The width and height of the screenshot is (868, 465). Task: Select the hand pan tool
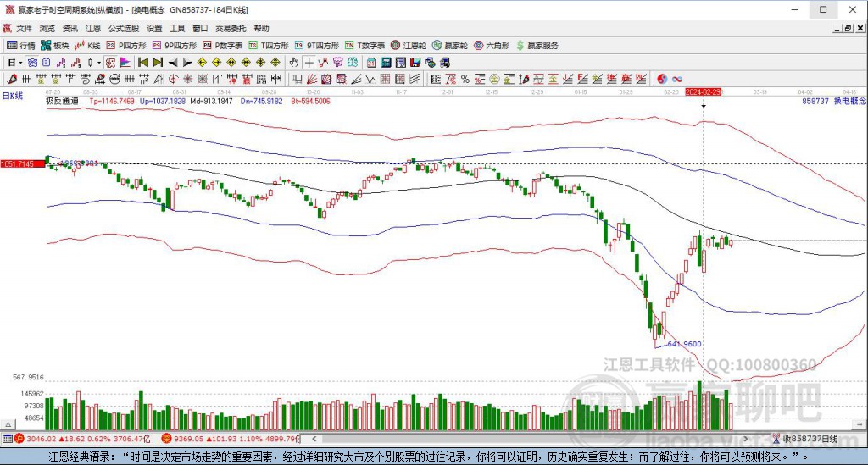tap(294, 63)
